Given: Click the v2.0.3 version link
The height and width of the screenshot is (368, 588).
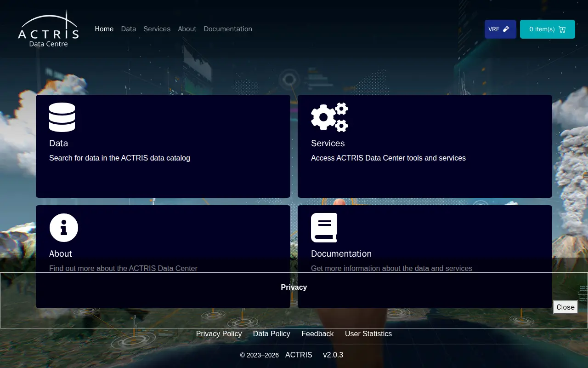Looking at the screenshot, I should pos(333,355).
